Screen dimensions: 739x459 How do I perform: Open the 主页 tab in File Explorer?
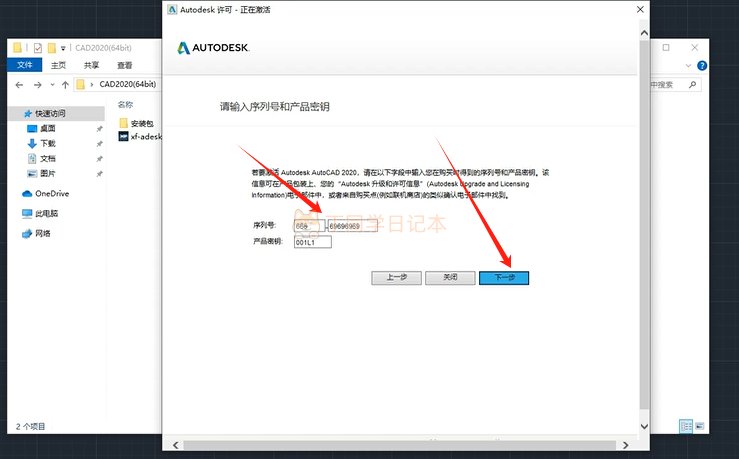click(x=58, y=65)
